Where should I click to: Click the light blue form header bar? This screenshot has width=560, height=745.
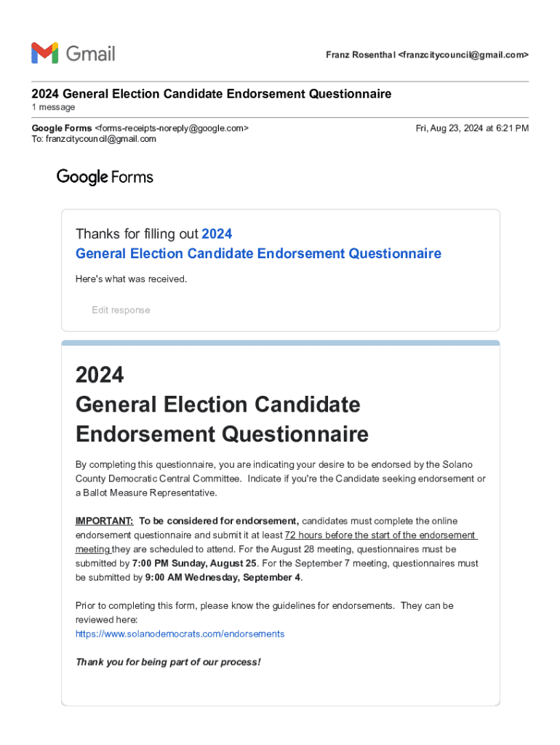click(280, 343)
